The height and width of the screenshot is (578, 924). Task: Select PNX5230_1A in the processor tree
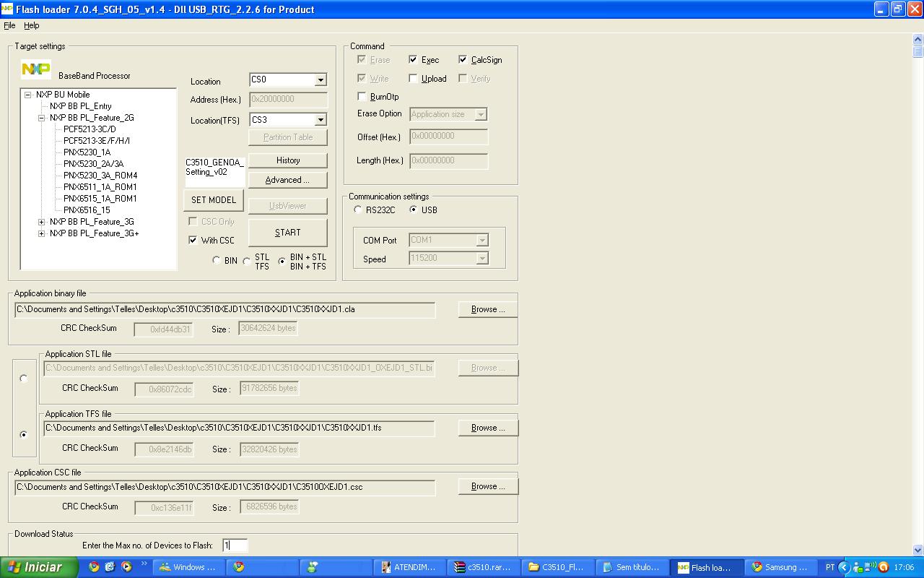[87, 152]
